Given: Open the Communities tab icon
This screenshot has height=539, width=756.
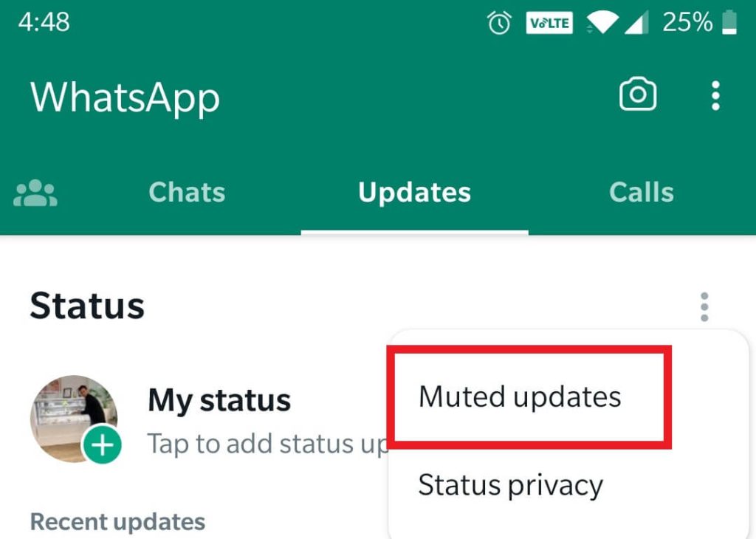Looking at the screenshot, I should click(35, 193).
